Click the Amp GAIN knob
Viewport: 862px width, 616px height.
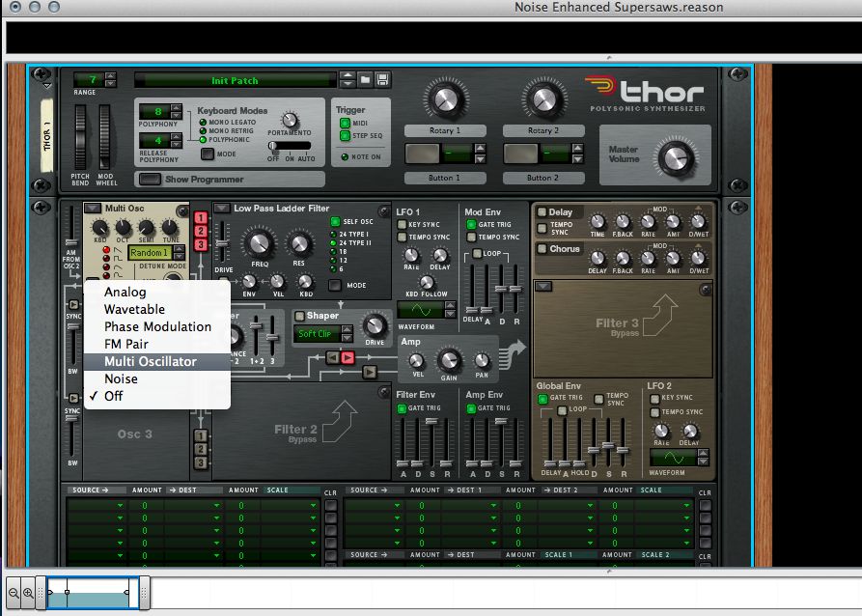click(449, 360)
